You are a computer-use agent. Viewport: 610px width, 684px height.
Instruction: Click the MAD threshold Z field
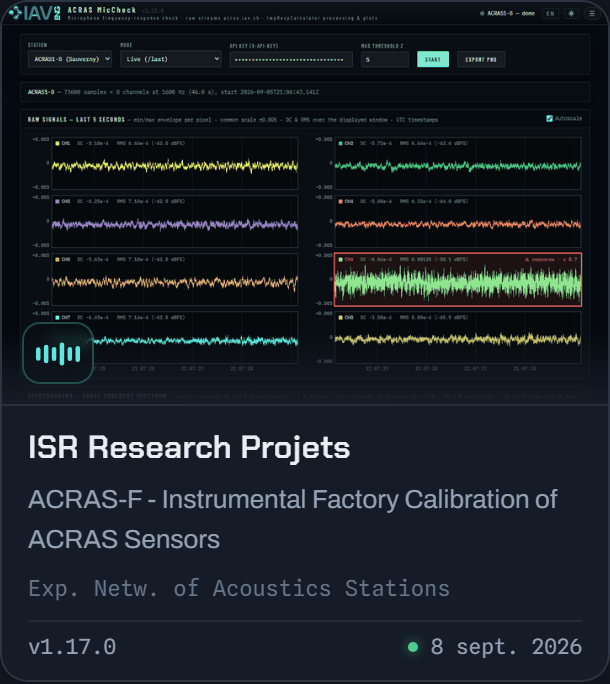point(385,59)
